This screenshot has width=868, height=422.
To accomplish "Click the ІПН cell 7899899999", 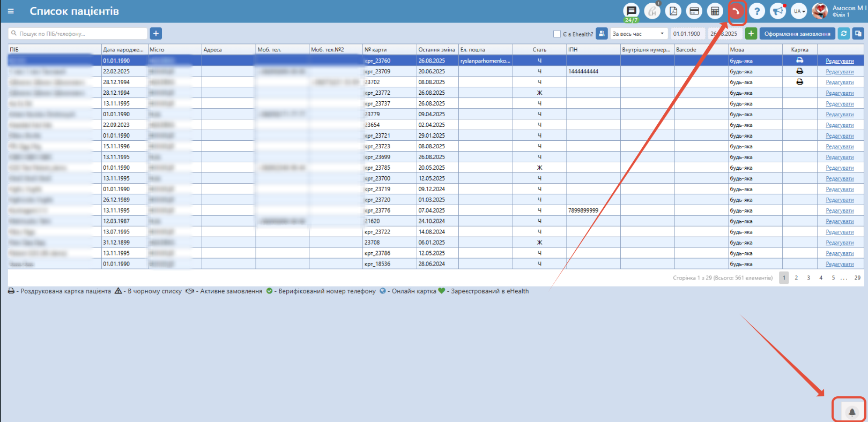I will (593, 210).
